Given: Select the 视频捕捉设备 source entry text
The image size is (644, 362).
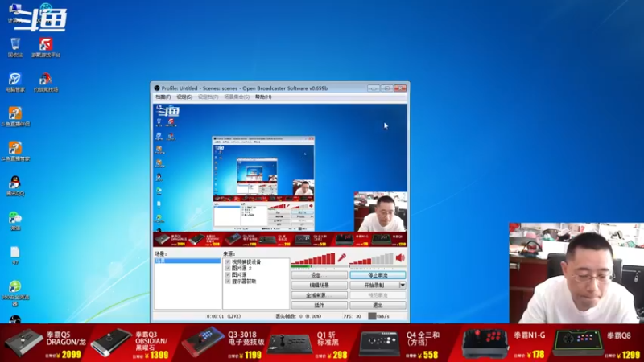Looking at the screenshot, I should pos(246,262).
